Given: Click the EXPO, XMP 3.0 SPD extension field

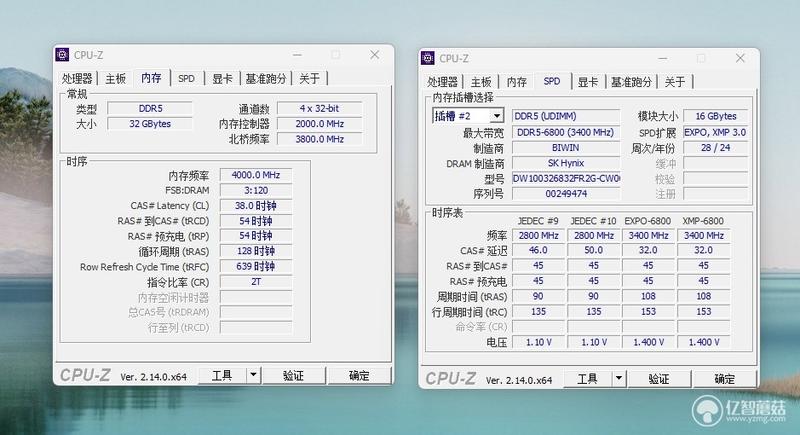Looking at the screenshot, I should [x=715, y=132].
